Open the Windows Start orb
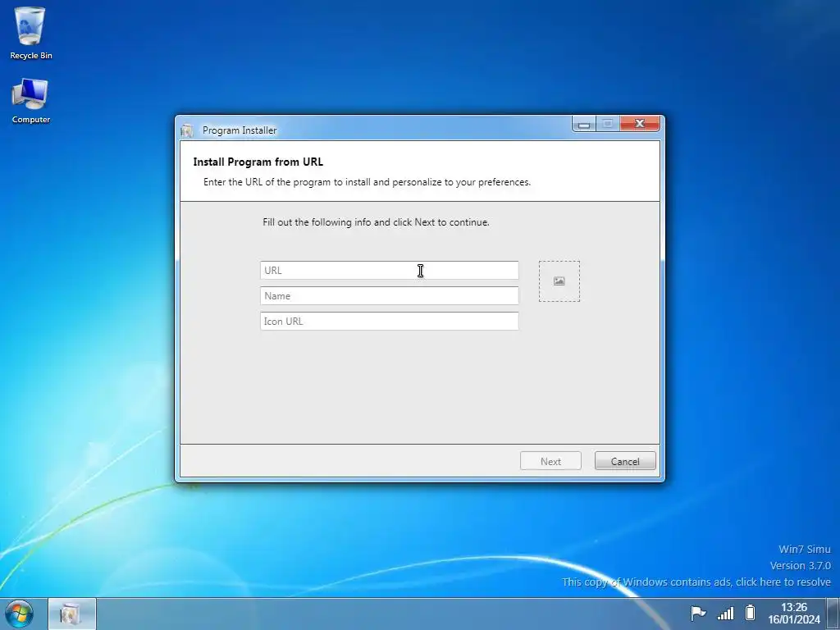 pyautogui.click(x=20, y=614)
